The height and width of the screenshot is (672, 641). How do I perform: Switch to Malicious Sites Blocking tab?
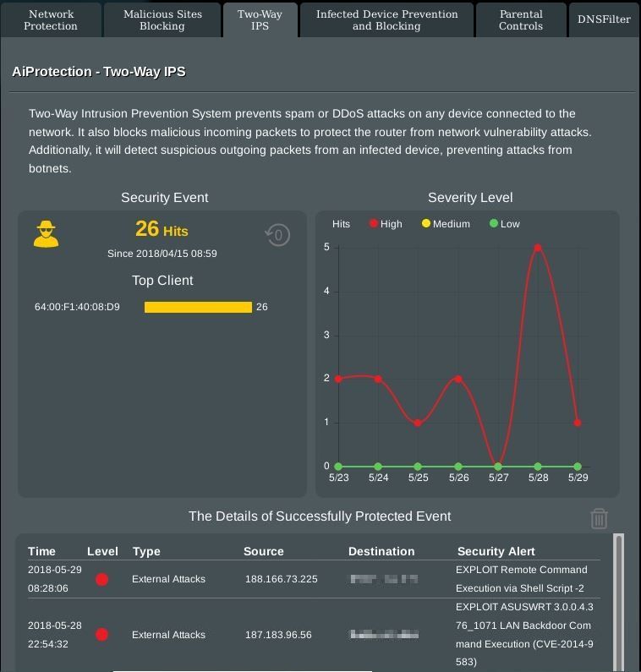(162, 20)
